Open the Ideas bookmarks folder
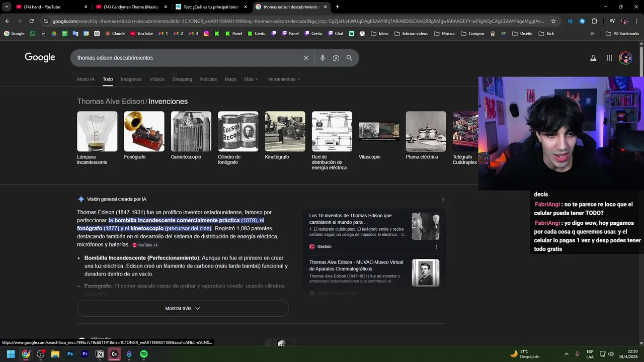This screenshot has width=644, height=362. pos(379,34)
